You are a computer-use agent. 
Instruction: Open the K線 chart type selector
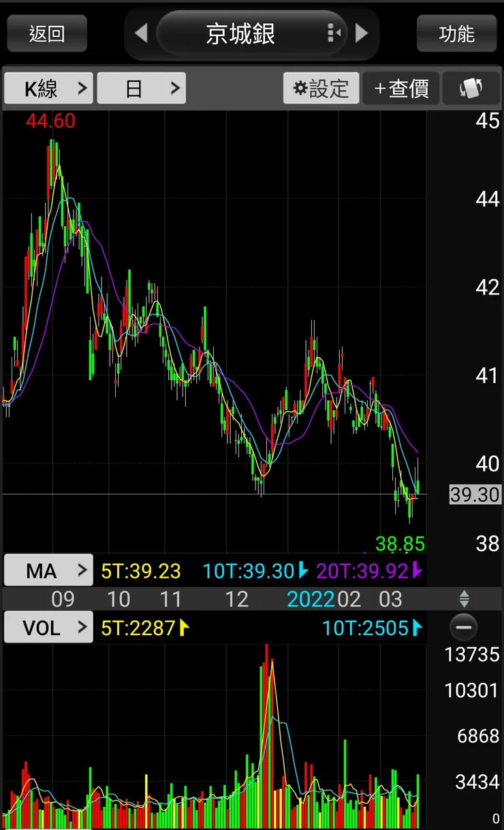[x=48, y=88]
